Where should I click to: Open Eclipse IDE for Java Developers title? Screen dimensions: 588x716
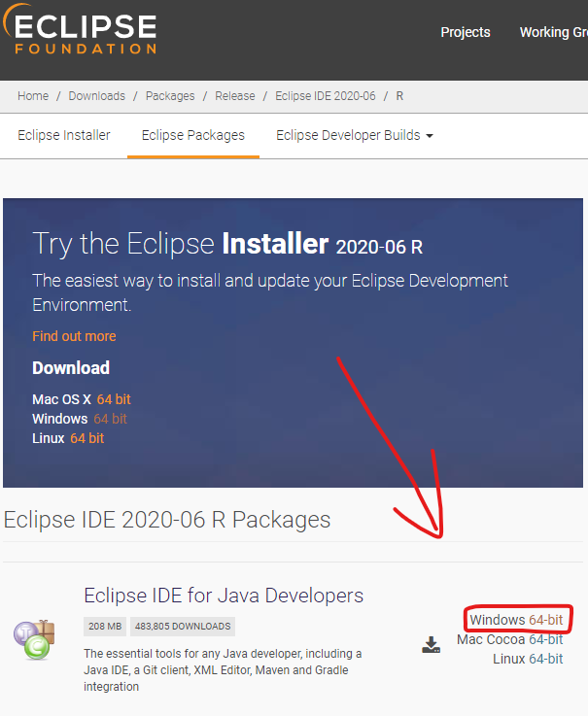pyautogui.click(x=224, y=596)
